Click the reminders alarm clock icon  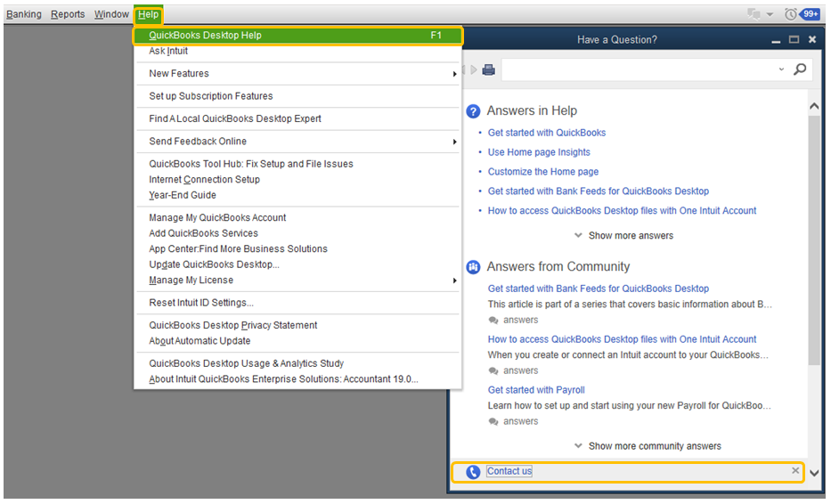tap(790, 14)
